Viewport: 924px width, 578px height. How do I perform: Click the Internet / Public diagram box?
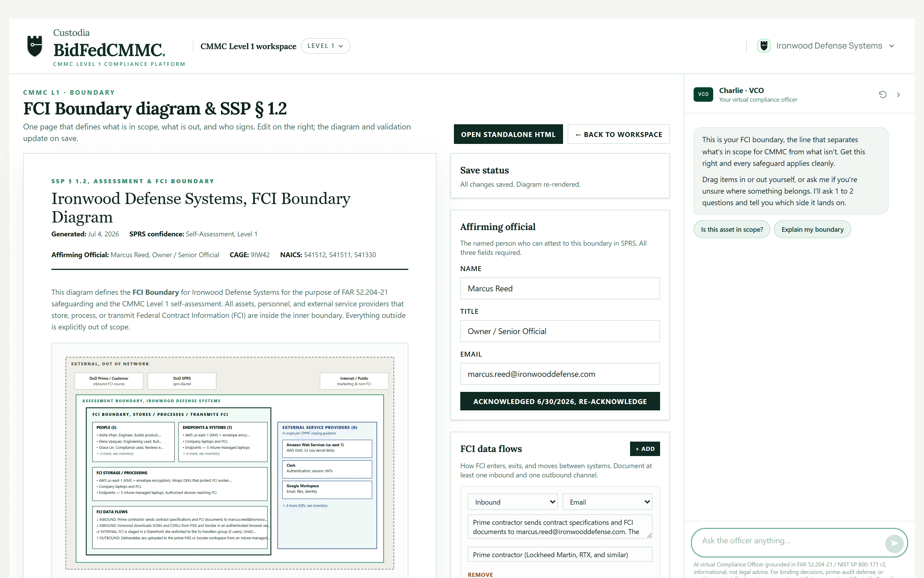click(354, 381)
